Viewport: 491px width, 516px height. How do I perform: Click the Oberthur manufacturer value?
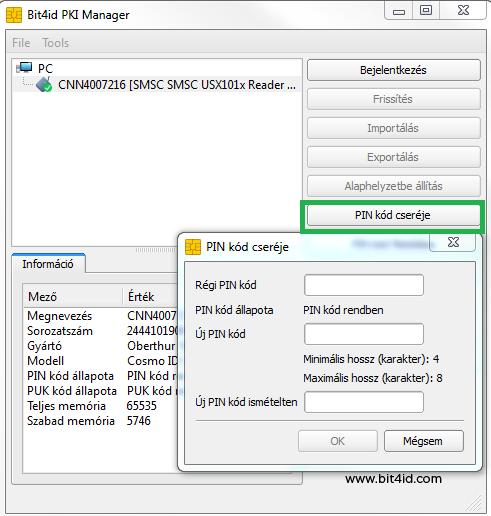click(151, 346)
